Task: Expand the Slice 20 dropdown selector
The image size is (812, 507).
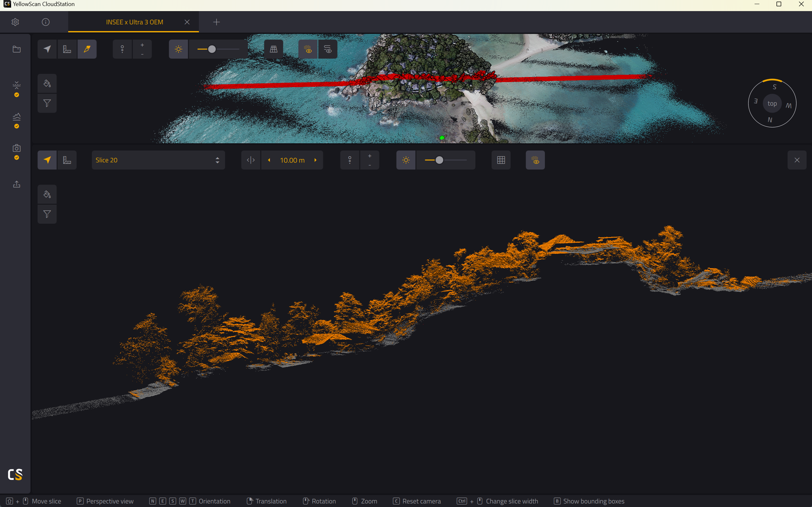Action: [158, 160]
